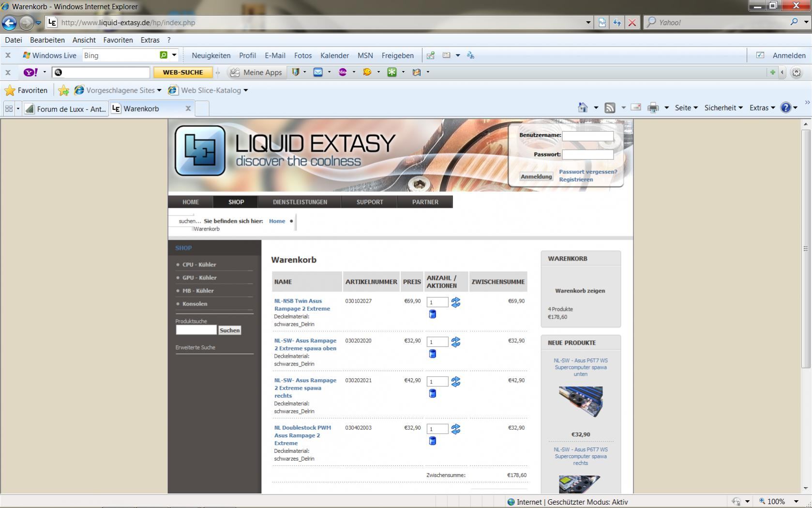Click the green Bing search button
This screenshot has height=508, width=812.
pyautogui.click(x=164, y=55)
